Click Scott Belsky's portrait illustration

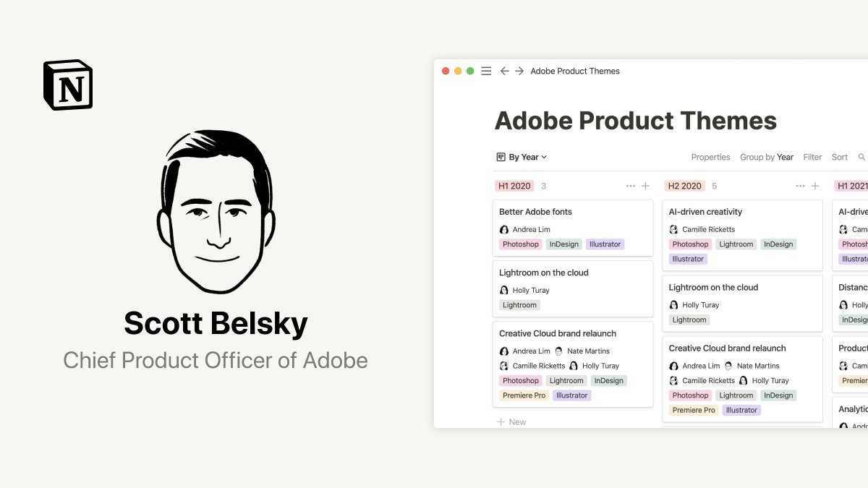pos(216,212)
